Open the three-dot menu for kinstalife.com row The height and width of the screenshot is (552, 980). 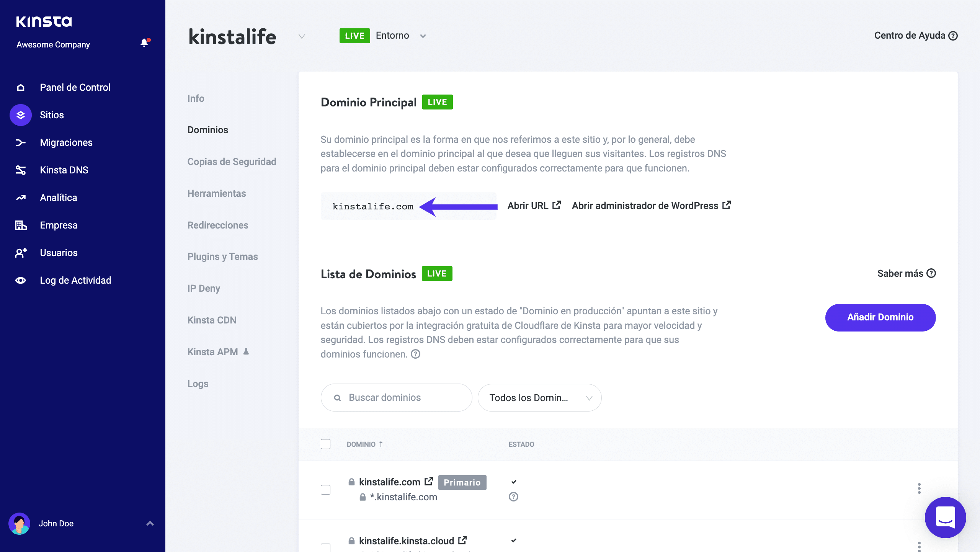[x=919, y=488]
